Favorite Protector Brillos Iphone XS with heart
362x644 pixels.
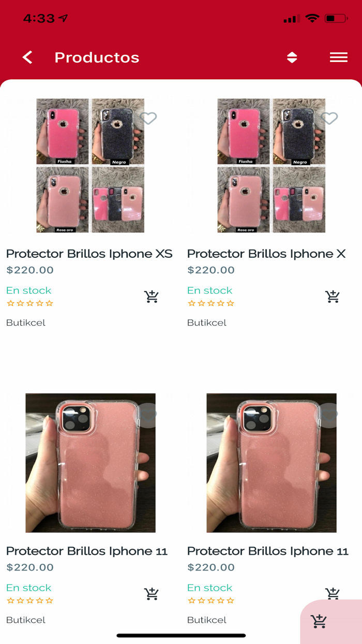[149, 119]
